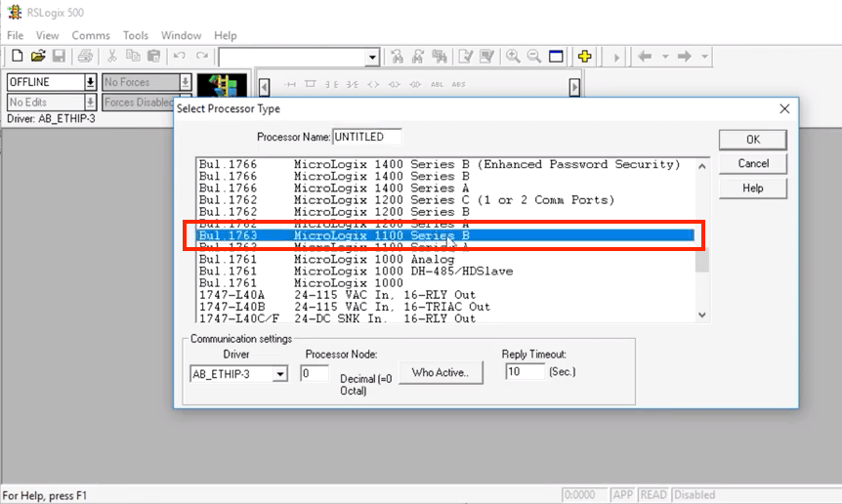
Task: Click the Zoom Out magnifier icon
Action: (x=533, y=57)
